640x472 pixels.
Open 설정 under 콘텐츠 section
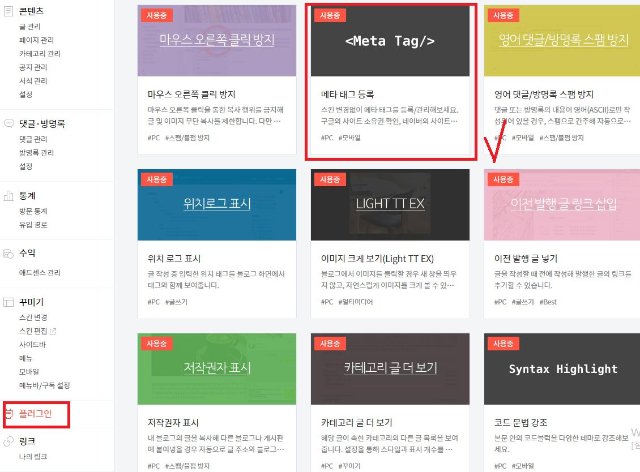pos(26,94)
